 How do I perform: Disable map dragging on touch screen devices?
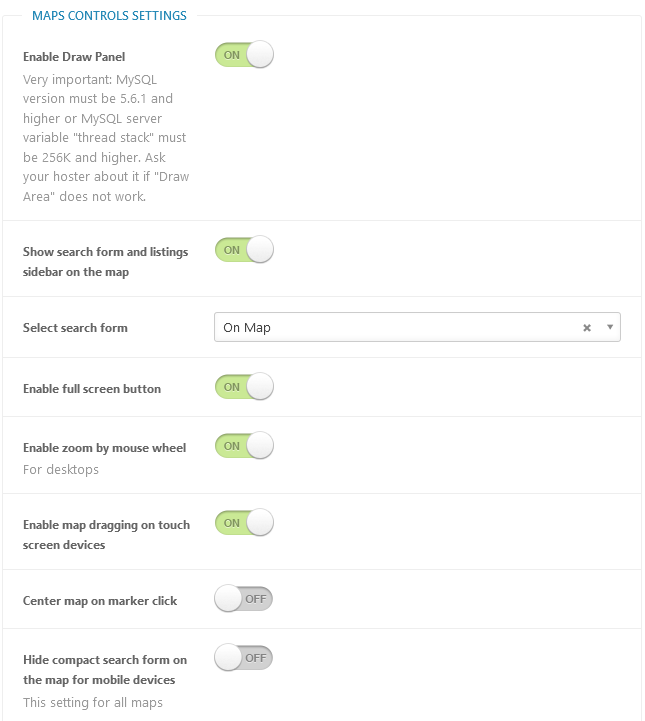click(x=244, y=522)
